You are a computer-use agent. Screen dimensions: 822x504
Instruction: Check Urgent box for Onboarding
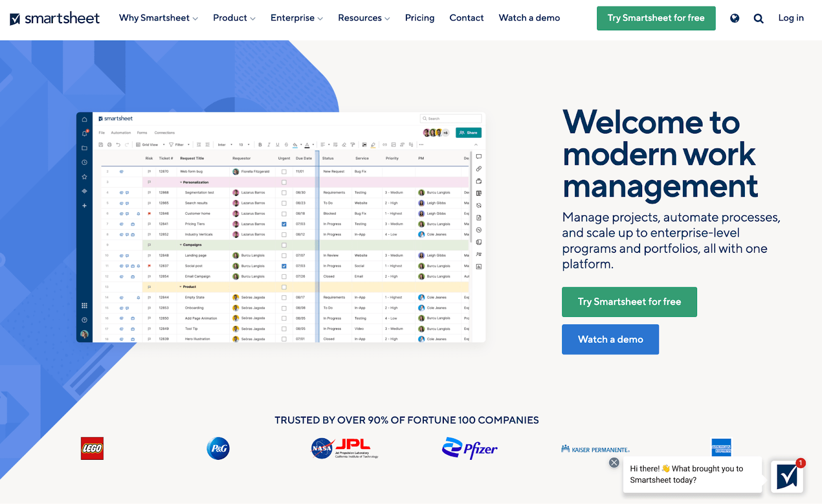(284, 308)
